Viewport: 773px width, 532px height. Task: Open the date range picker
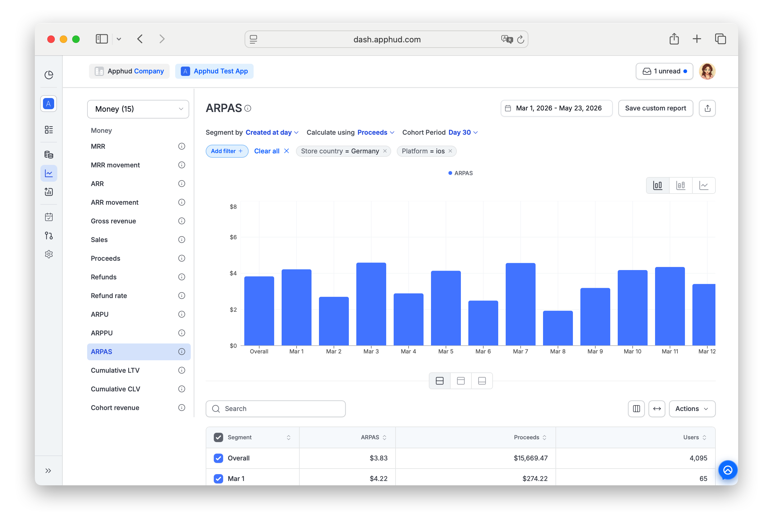click(556, 108)
